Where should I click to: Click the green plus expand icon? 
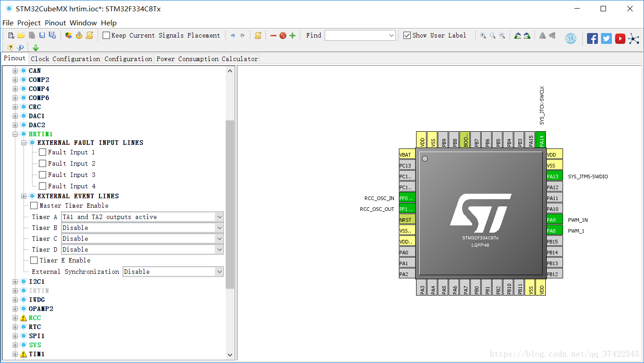click(292, 35)
